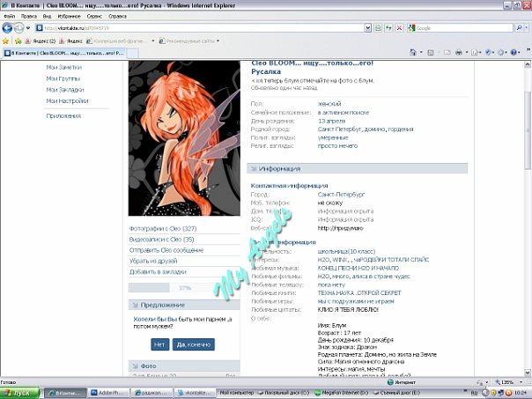Expand the Коллекция веб-фрагментов dropdown arrow

point(153,41)
